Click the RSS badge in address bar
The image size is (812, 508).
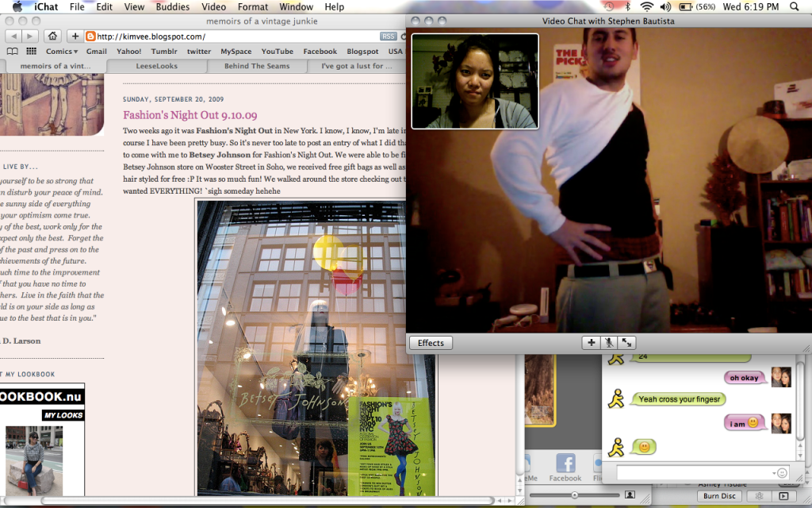coord(389,37)
